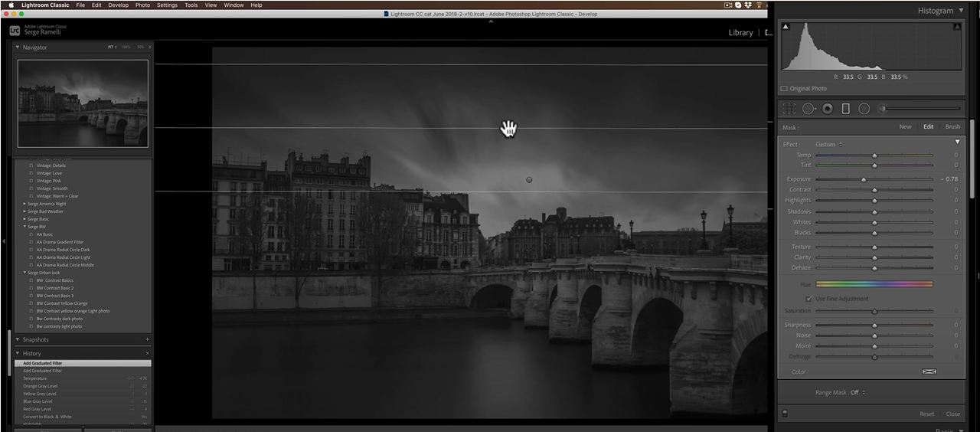The height and width of the screenshot is (432, 980).
Task: Open the Develop menu
Action: 119,5
